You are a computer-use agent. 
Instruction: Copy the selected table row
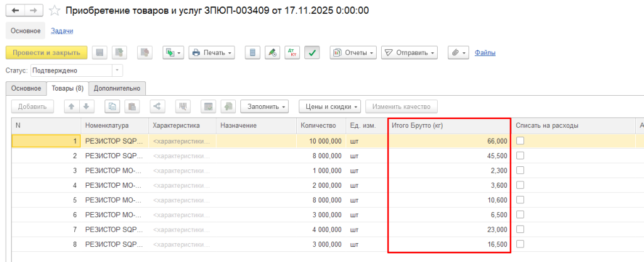point(112,106)
